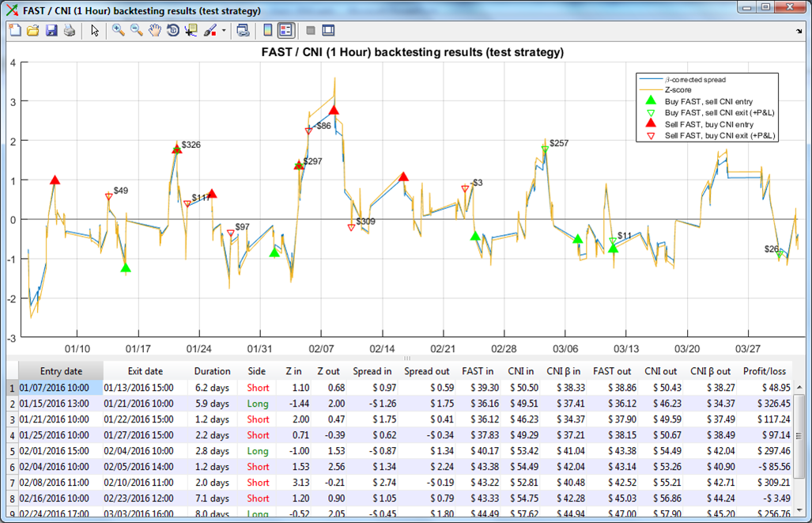This screenshot has height=523, width=812.
Task: Insert a colorbar via the toolbar
Action: (x=268, y=31)
